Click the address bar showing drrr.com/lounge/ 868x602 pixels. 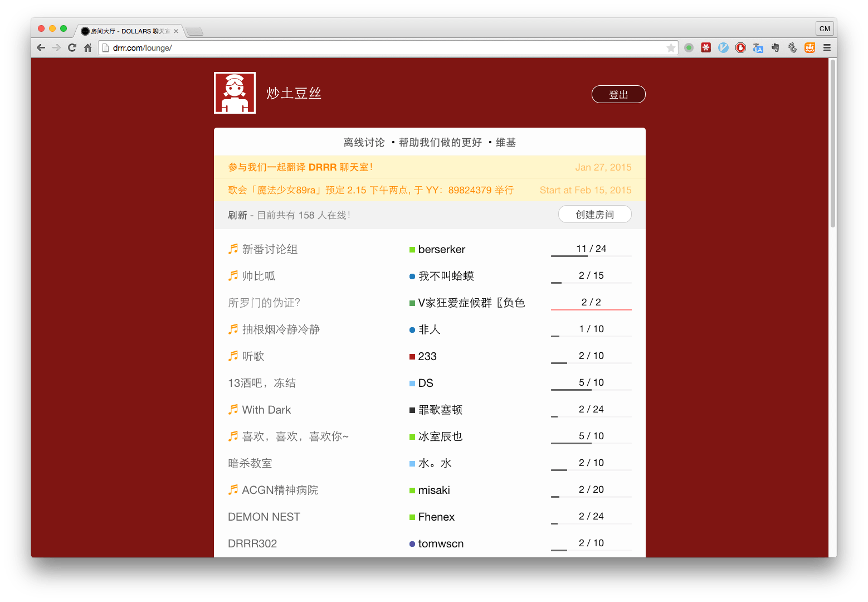(384, 48)
